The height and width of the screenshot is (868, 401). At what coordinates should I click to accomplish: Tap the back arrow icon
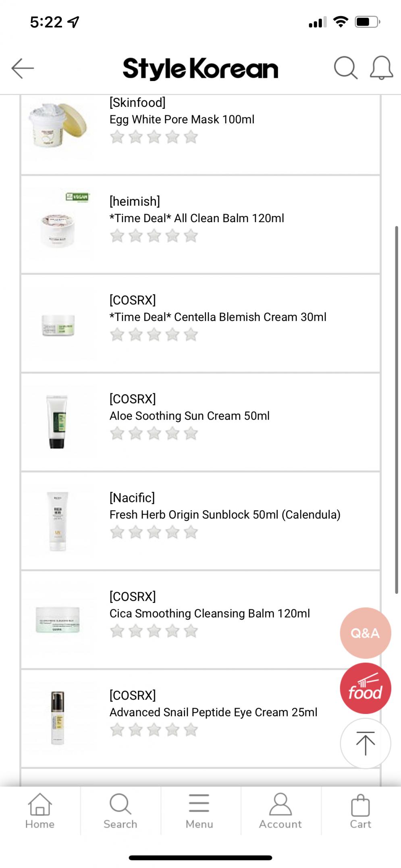pyautogui.click(x=23, y=68)
